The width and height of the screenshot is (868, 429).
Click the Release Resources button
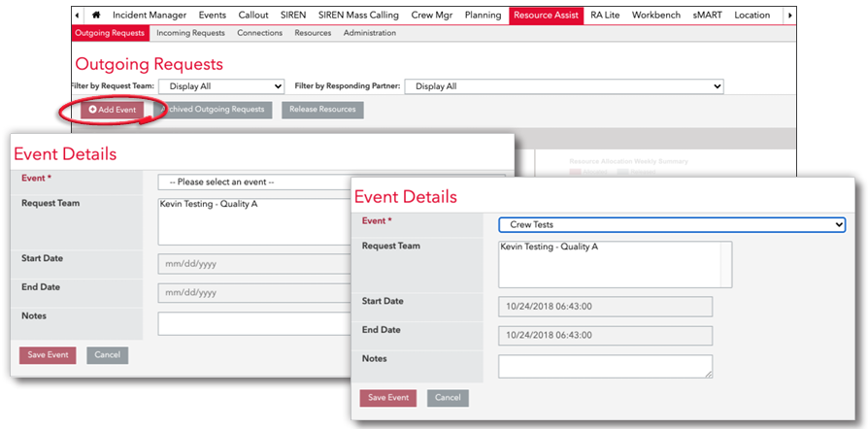pyautogui.click(x=322, y=110)
